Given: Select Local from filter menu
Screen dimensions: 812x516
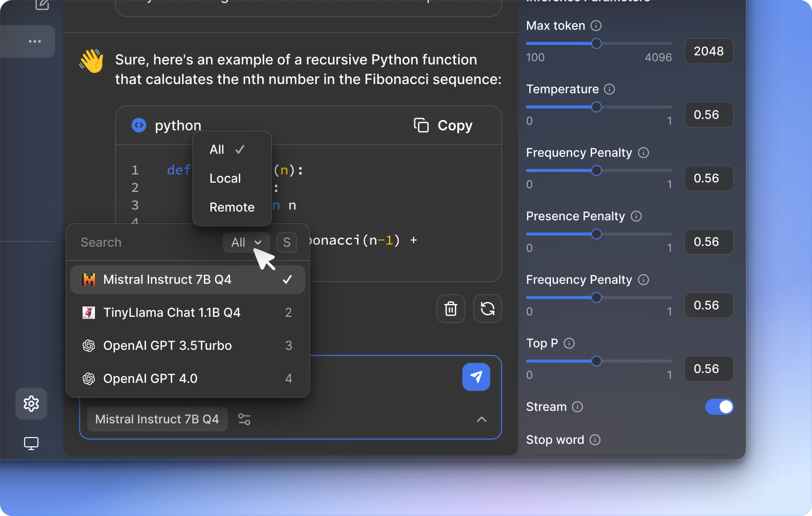Looking at the screenshot, I should tap(225, 179).
